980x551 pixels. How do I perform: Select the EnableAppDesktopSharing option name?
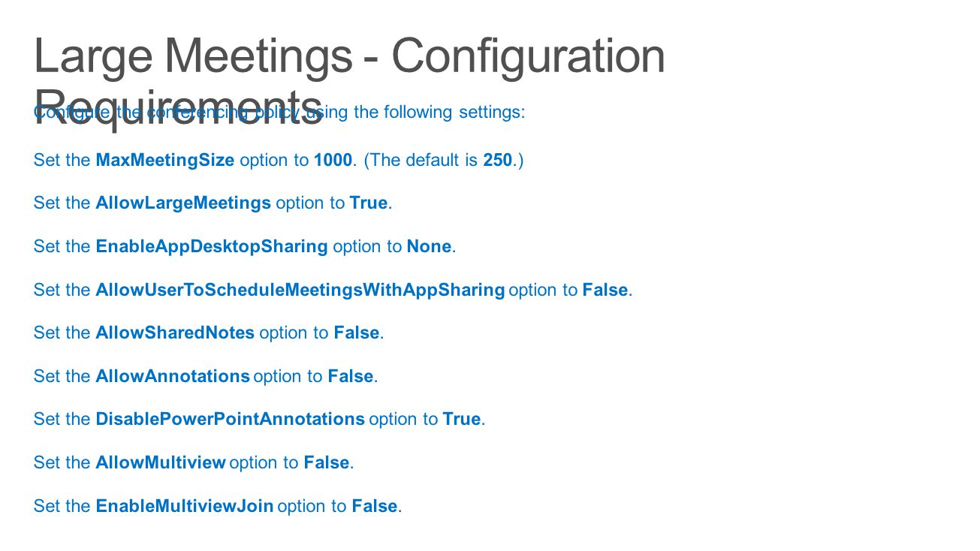click(x=212, y=246)
